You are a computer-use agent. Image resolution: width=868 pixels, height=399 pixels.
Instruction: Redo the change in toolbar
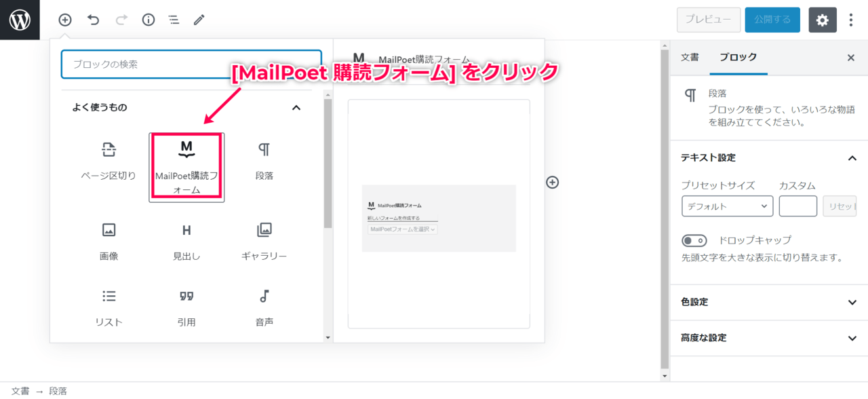[121, 20]
